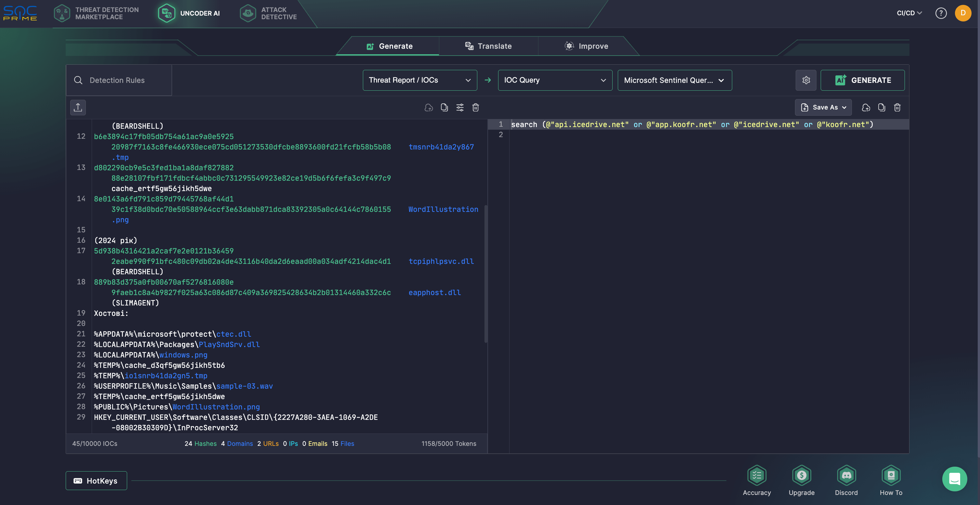Open the Accuracy hexagon icon
The width and height of the screenshot is (980, 505).
coord(757,475)
